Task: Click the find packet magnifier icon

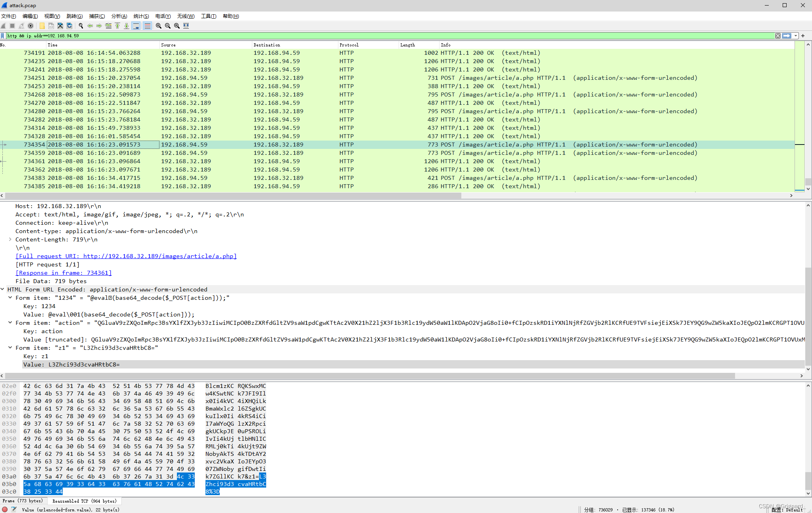Action: [81, 26]
